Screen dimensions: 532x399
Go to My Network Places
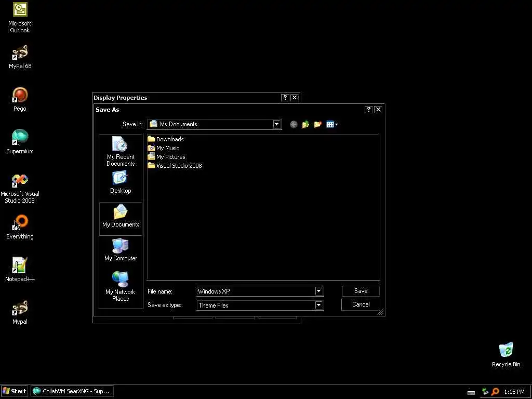point(121,286)
